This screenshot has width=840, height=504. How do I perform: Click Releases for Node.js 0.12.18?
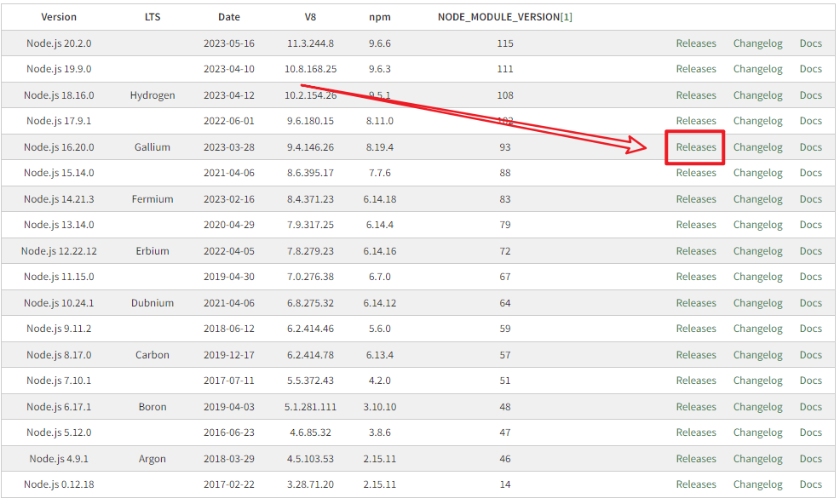point(696,484)
